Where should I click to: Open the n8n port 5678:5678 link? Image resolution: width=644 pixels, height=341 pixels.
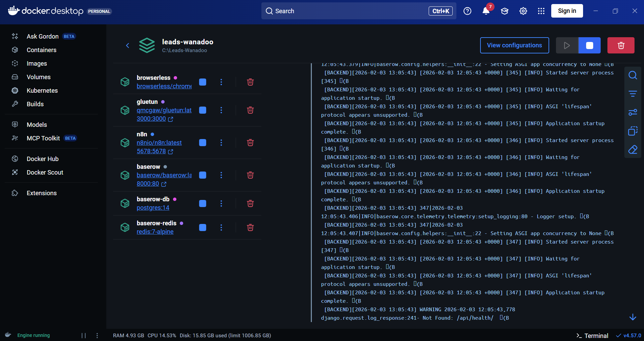(x=151, y=151)
